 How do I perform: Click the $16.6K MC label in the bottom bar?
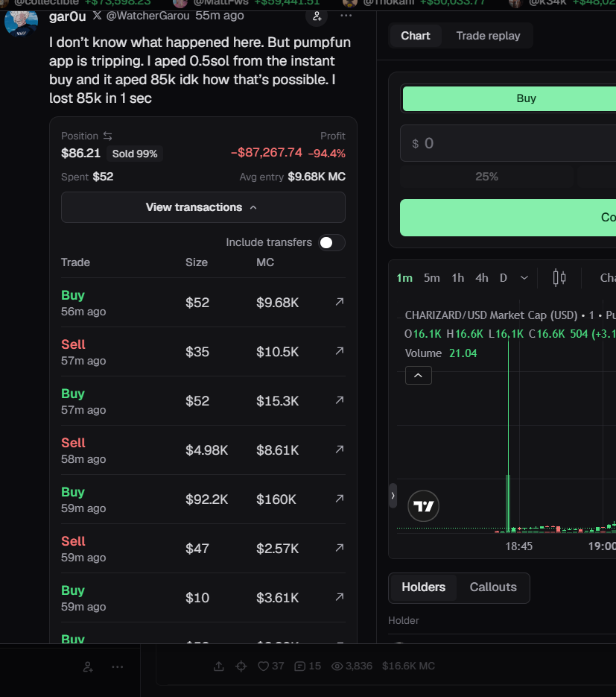pyautogui.click(x=408, y=666)
